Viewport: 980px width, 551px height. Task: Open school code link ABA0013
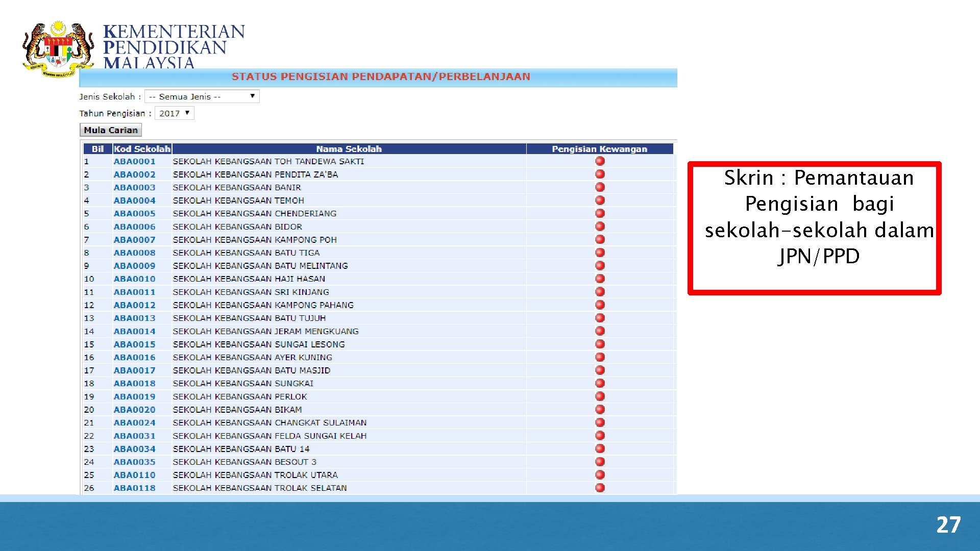134,318
